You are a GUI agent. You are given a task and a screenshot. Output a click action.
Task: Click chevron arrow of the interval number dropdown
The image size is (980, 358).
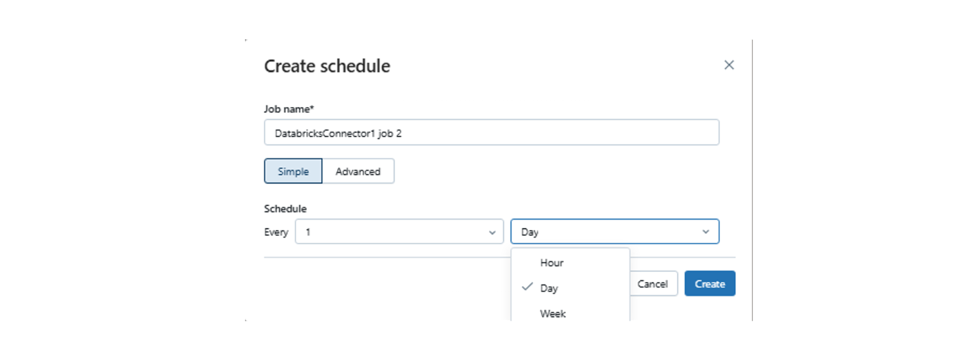point(492,233)
